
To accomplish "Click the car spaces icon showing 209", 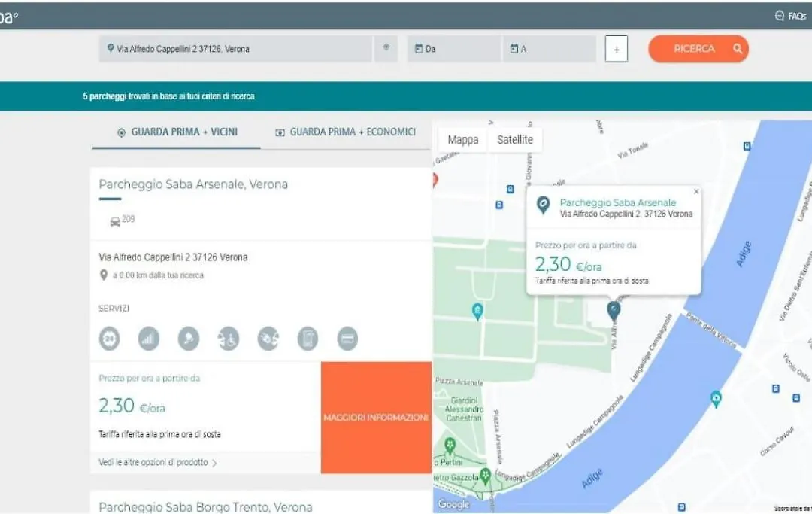I will pyautogui.click(x=115, y=222).
